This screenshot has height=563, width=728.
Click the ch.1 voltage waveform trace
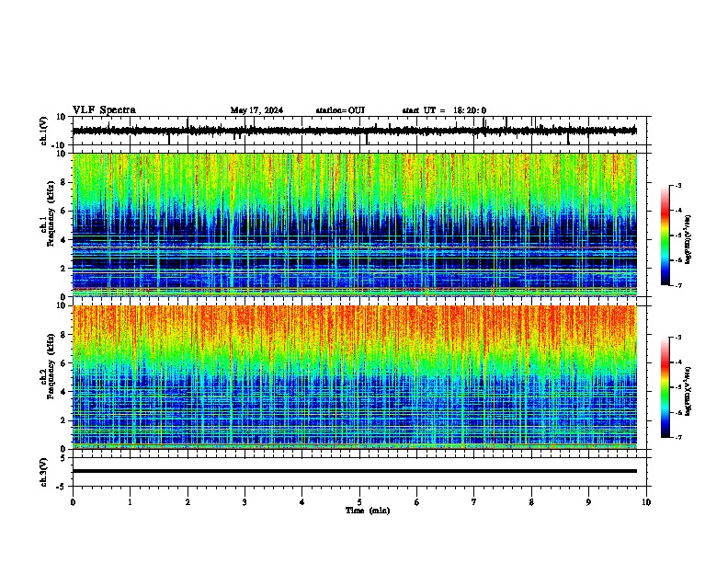(x=354, y=131)
